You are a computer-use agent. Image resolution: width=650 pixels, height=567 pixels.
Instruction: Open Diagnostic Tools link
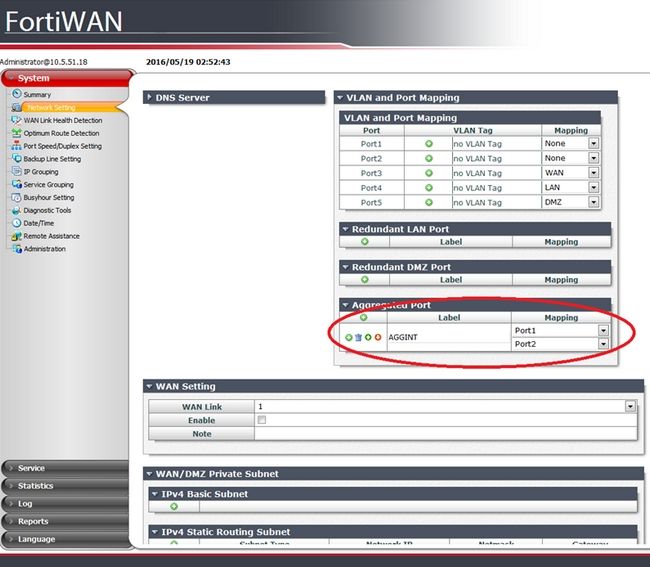[x=47, y=210]
